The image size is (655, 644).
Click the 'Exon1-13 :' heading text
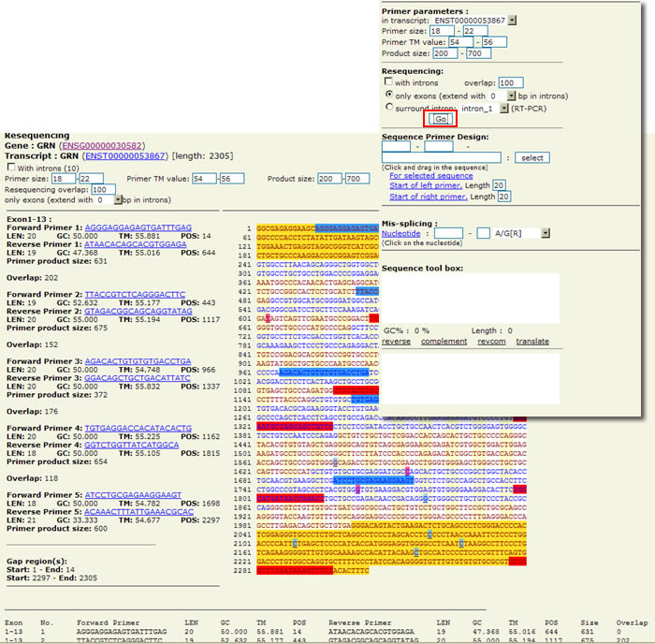pos(29,219)
